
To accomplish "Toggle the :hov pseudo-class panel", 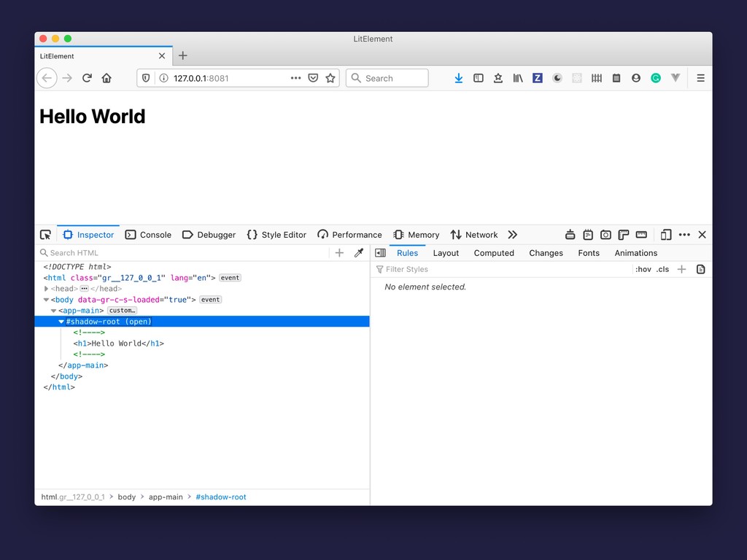I will pos(643,270).
